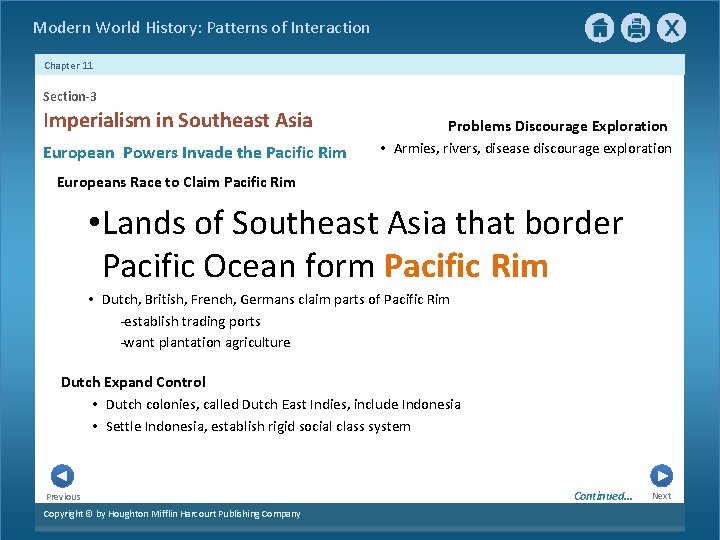Click '-establish trading ports' line
Screen dimensions: 720x540
191,321
